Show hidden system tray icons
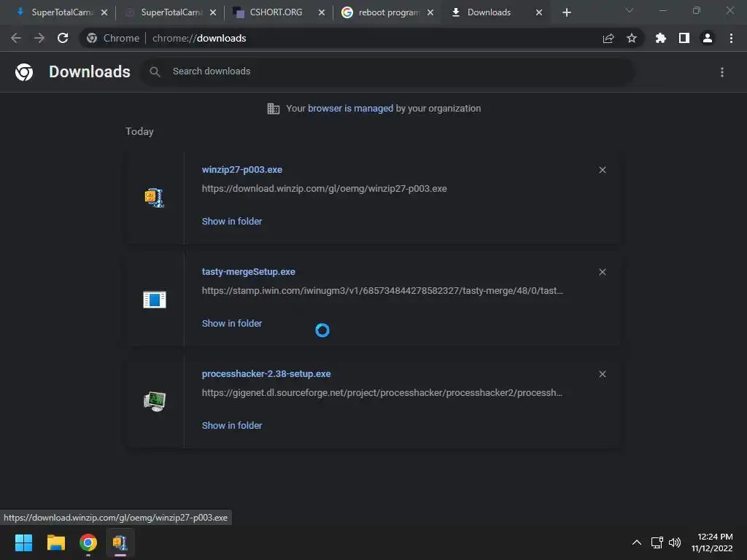Image resolution: width=747 pixels, height=560 pixels. point(636,542)
